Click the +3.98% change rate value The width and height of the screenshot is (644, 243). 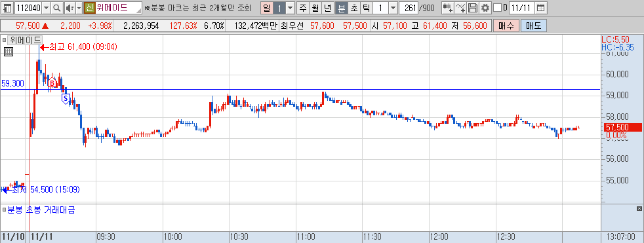click(x=100, y=26)
